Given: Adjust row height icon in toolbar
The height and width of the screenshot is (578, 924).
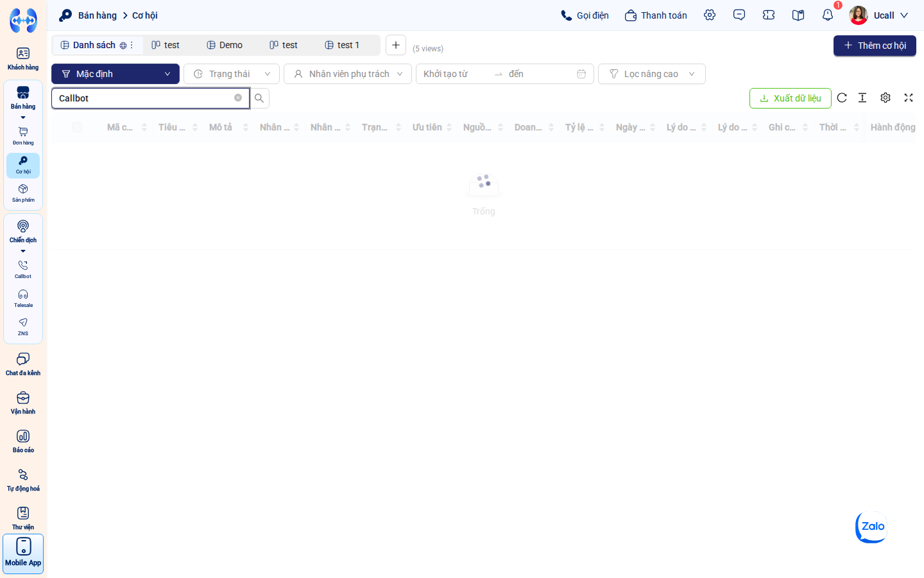Looking at the screenshot, I should tap(862, 98).
